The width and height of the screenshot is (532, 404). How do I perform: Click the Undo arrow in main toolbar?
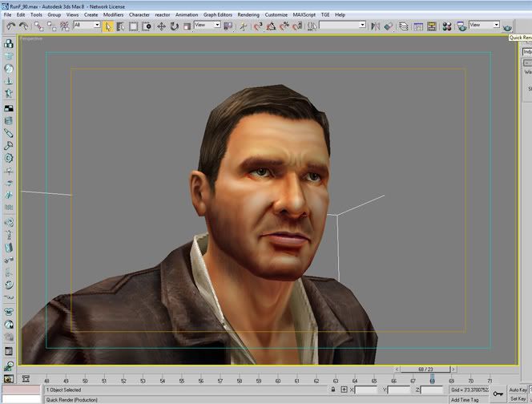click(x=10, y=26)
